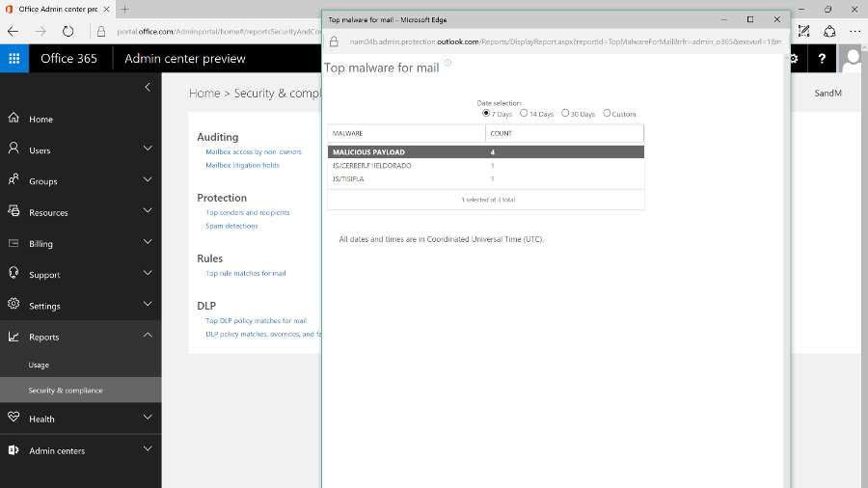Screen dimensions: 868x488
Task: Open the Office 365 app launcher grid
Action: (x=14, y=58)
